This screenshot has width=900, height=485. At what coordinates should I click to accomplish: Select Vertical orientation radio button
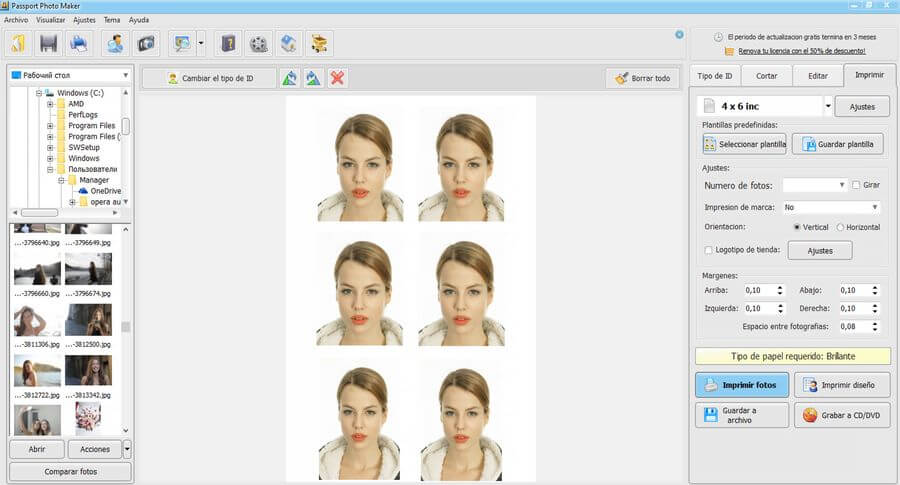coord(797,227)
